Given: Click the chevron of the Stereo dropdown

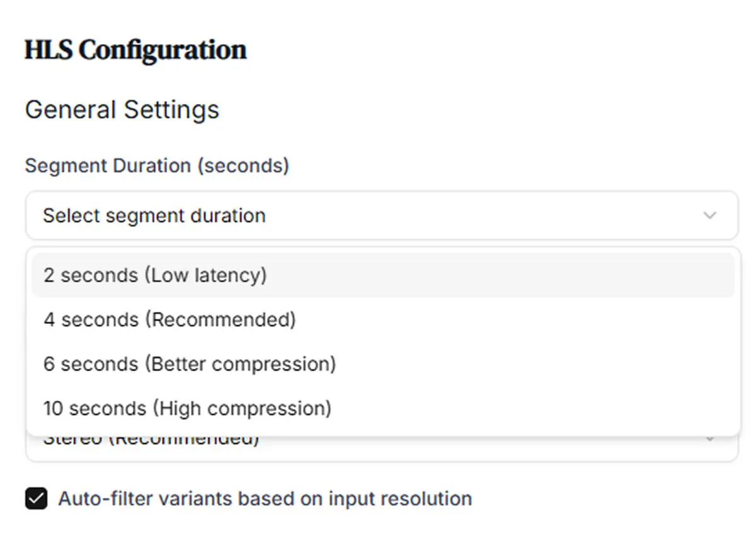Looking at the screenshot, I should (710, 439).
